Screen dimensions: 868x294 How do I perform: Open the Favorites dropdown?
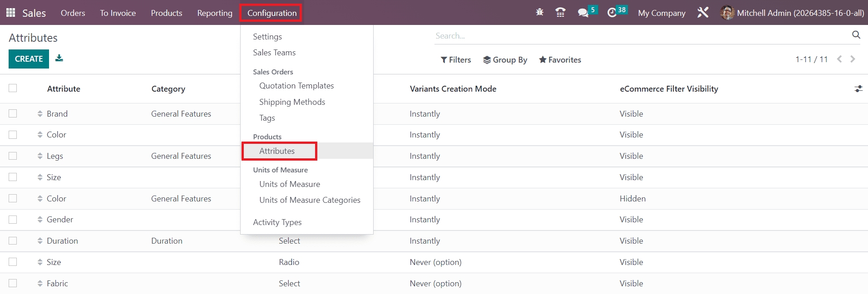(560, 60)
